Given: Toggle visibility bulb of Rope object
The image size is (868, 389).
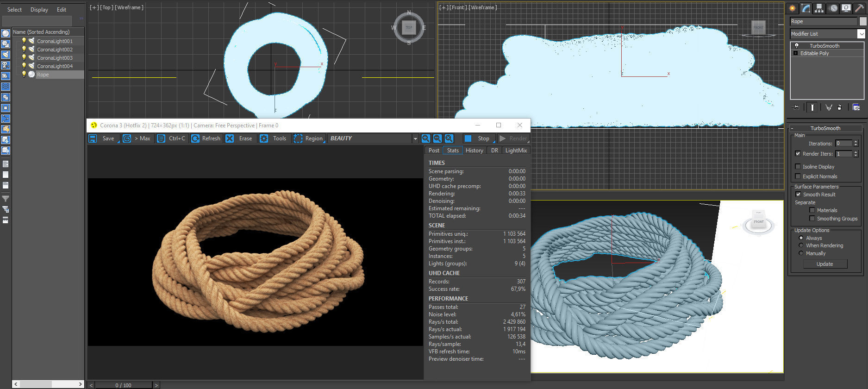Looking at the screenshot, I should tap(24, 74).
